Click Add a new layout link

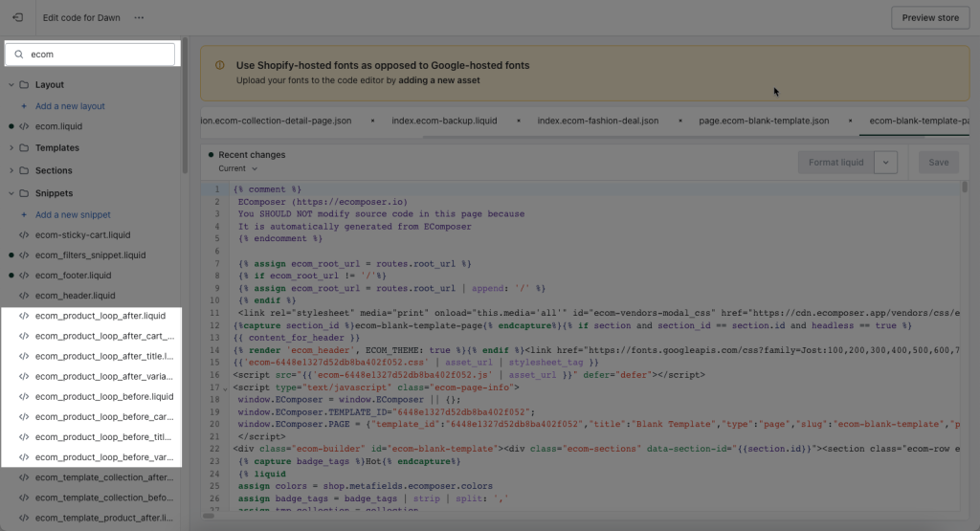click(70, 106)
